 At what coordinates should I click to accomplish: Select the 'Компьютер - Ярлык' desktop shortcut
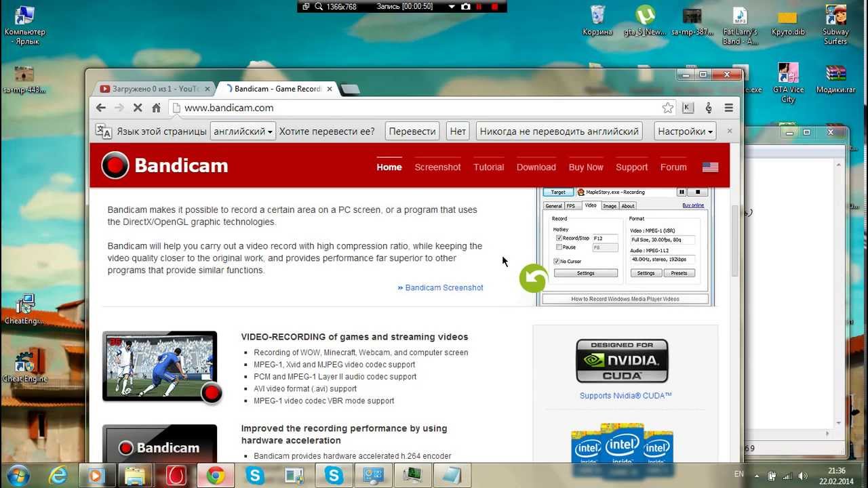(x=24, y=26)
